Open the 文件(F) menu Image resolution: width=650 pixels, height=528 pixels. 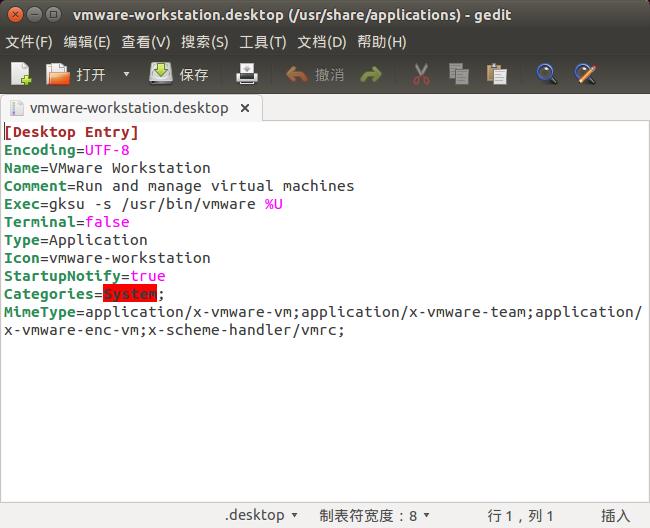pyautogui.click(x=29, y=42)
